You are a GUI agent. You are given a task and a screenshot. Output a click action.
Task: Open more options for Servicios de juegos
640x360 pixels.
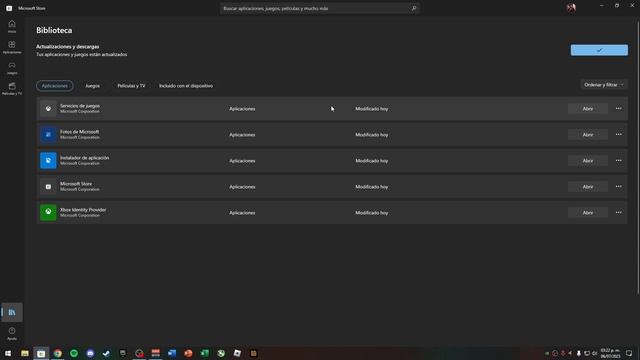[618, 109]
